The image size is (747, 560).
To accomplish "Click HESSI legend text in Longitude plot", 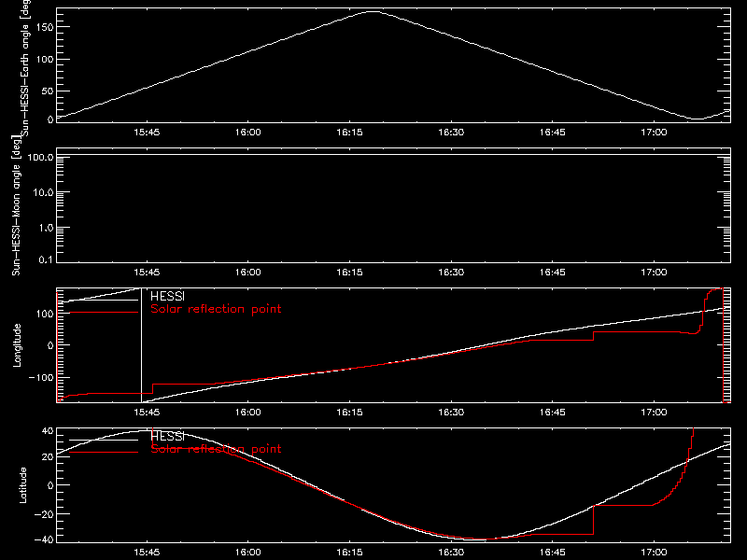I will coord(167,296).
